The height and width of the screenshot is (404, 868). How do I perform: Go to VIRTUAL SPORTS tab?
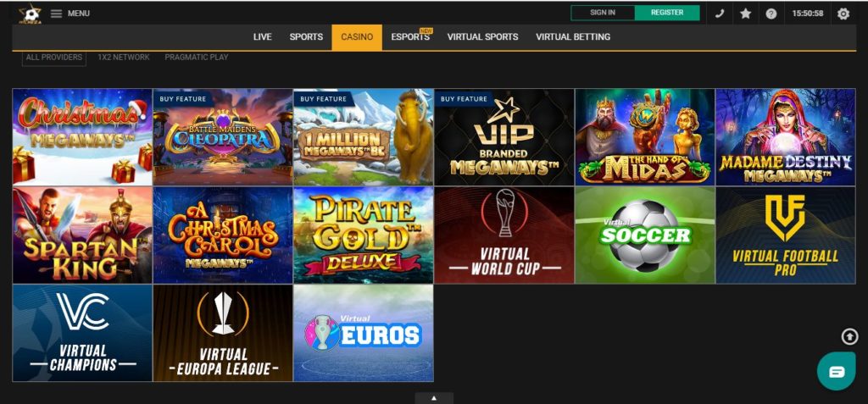482,37
